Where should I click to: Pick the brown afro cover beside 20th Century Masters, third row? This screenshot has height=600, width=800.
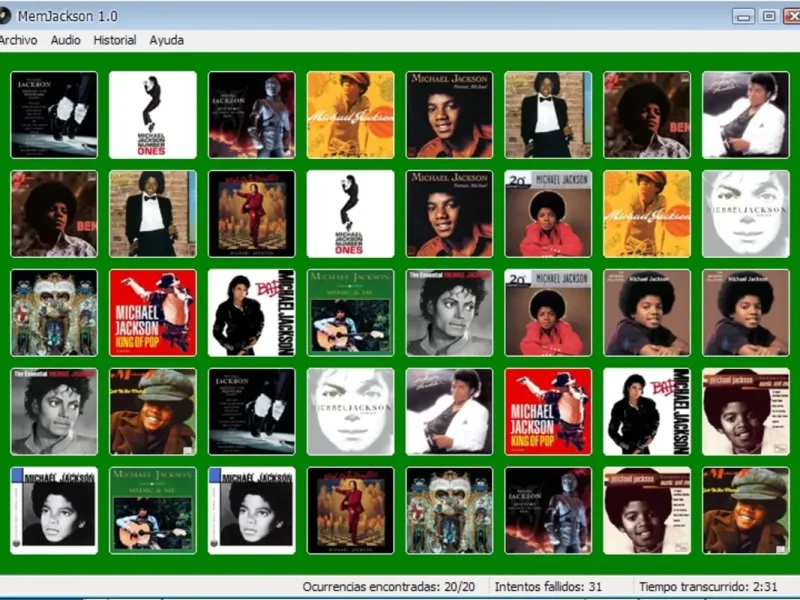pos(647,313)
